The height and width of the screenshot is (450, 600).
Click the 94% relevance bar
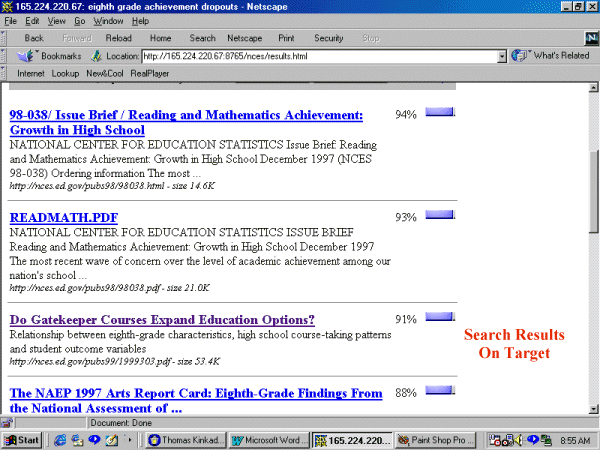pyautogui.click(x=440, y=114)
